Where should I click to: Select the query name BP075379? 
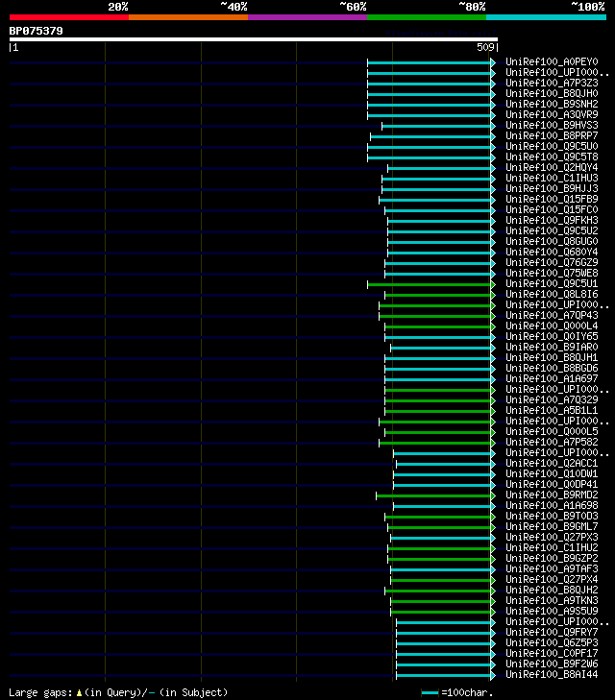click(37, 31)
